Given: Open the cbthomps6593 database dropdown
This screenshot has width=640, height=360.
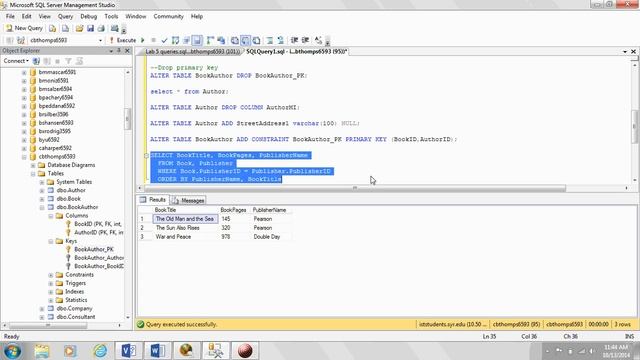Looking at the screenshot, I should coord(100,40).
